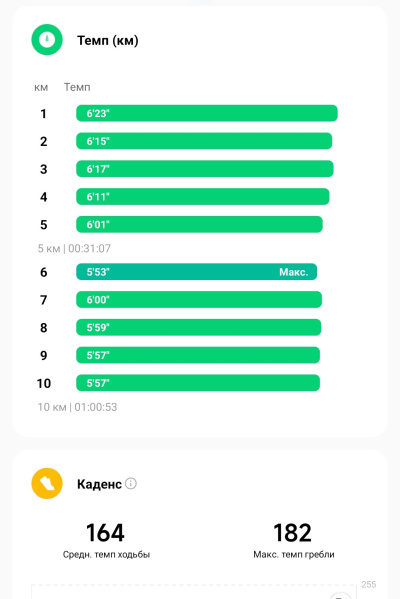Tap the Каденс section title

(x=99, y=484)
